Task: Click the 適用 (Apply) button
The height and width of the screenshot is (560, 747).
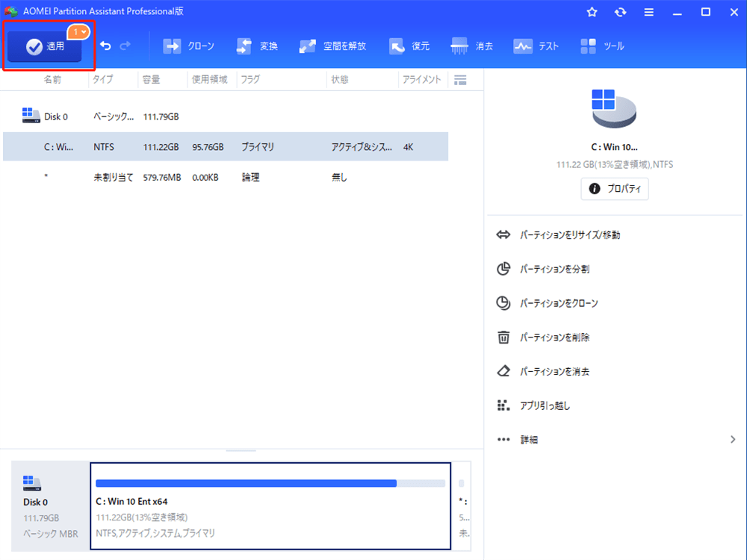Action: (45, 46)
